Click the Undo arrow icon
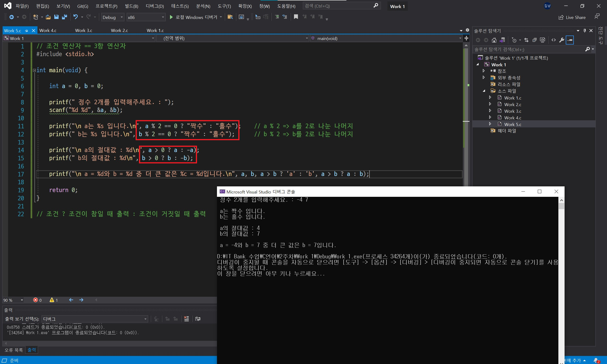 tap(75, 17)
